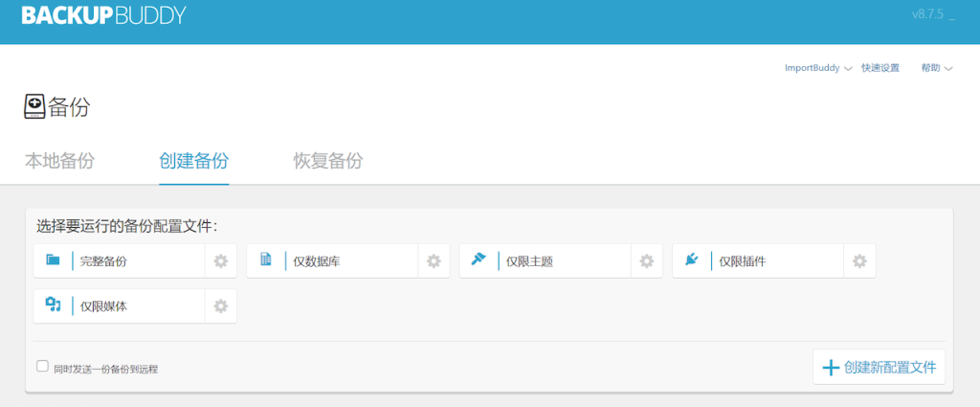980x407 pixels.
Task: Click the database icon for 仅数据库
Action: click(266, 260)
